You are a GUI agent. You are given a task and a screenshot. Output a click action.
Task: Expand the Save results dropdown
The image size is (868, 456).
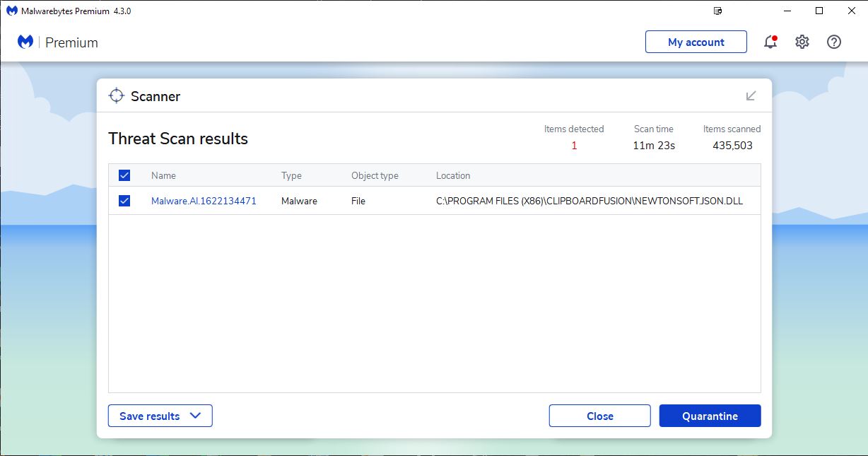tap(160, 416)
